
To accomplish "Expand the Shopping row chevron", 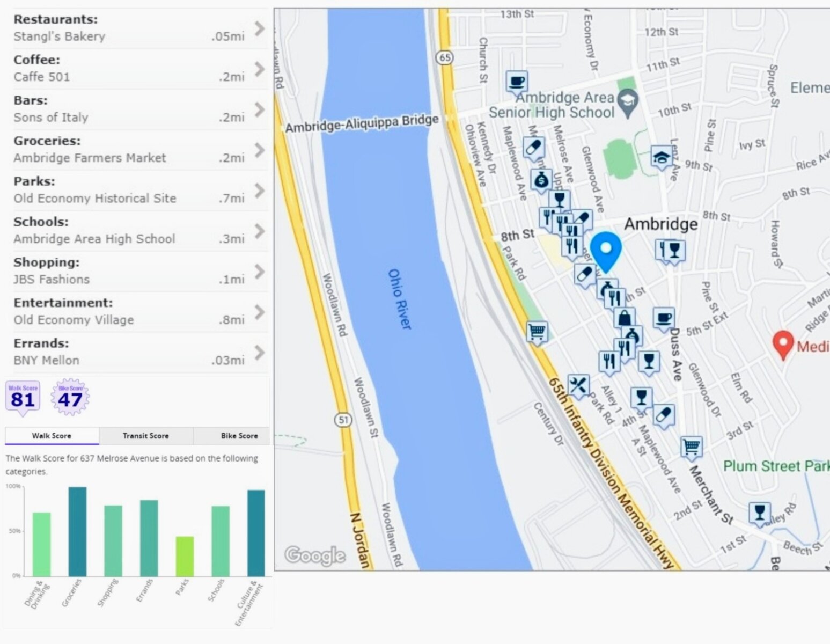I will point(260,272).
